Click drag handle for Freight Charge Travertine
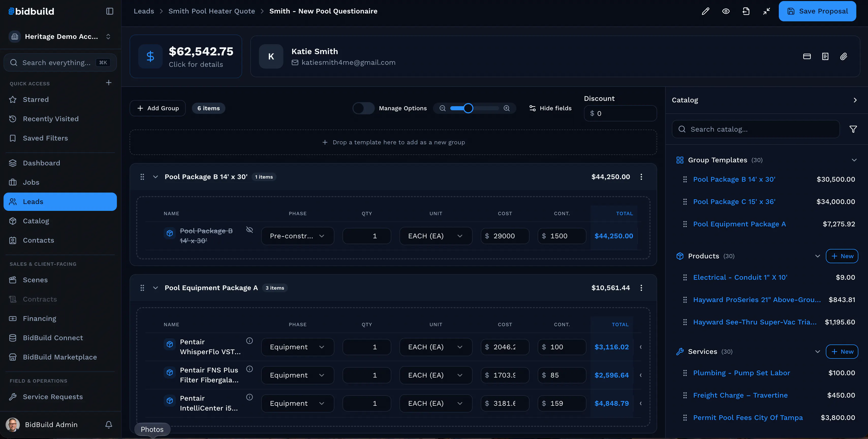The image size is (868, 439). click(685, 395)
